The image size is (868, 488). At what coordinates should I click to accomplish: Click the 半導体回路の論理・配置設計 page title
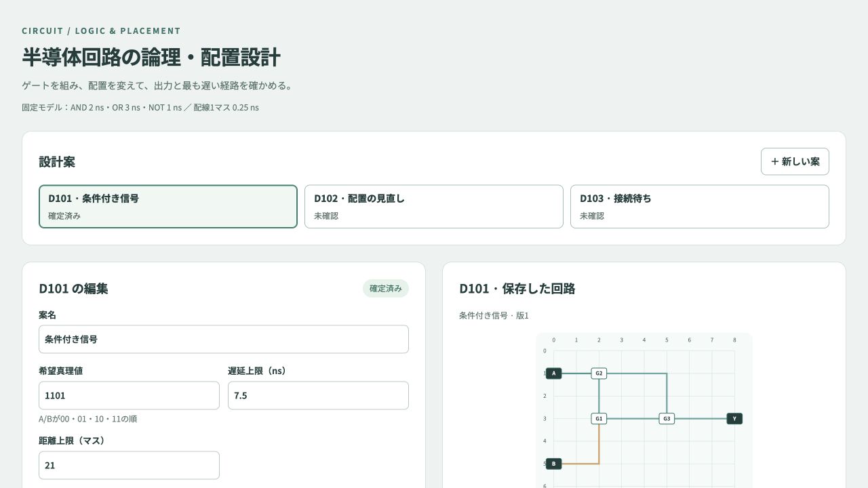(x=151, y=57)
